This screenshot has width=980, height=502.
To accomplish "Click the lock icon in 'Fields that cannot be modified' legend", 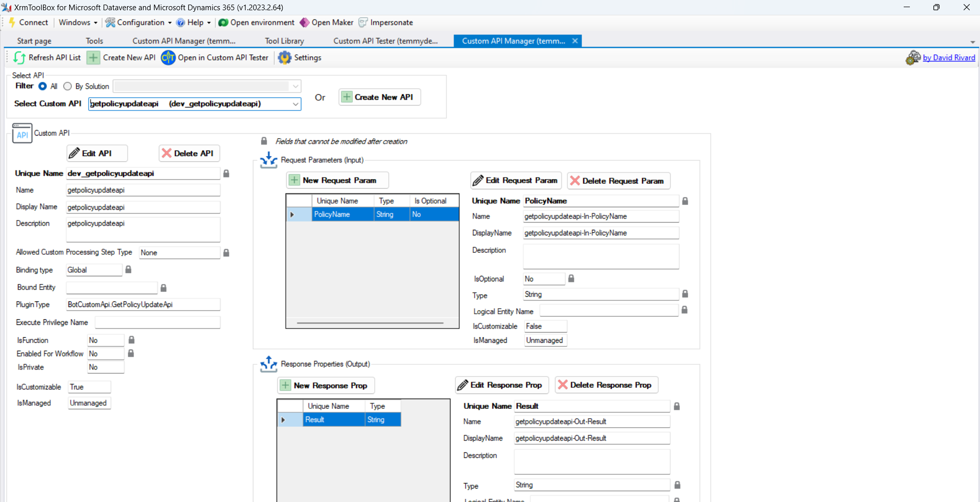I will pyautogui.click(x=264, y=141).
